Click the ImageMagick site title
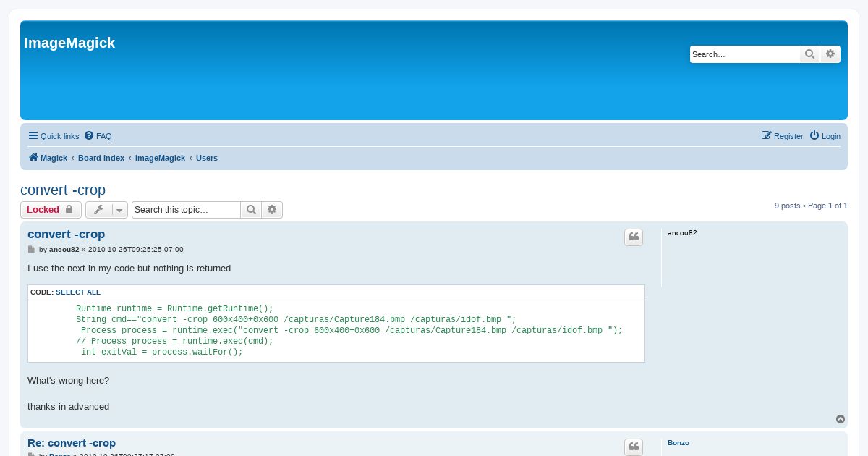The width and height of the screenshot is (868, 456). tap(69, 43)
